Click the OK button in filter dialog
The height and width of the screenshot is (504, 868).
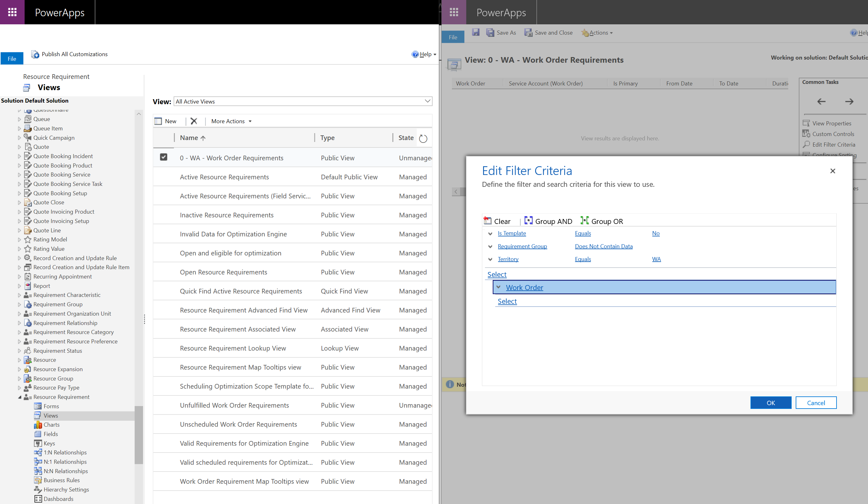pyautogui.click(x=770, y=403)
